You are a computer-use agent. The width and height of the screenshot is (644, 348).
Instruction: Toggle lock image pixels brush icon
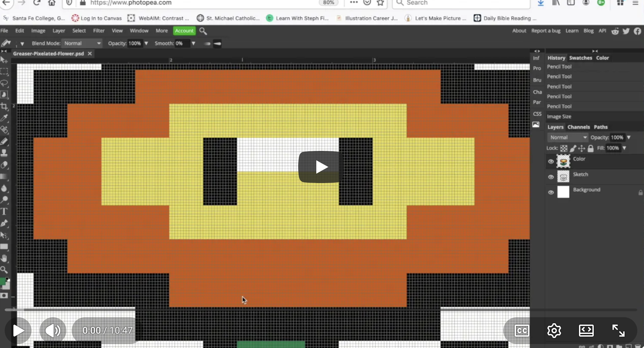(573, 148)
